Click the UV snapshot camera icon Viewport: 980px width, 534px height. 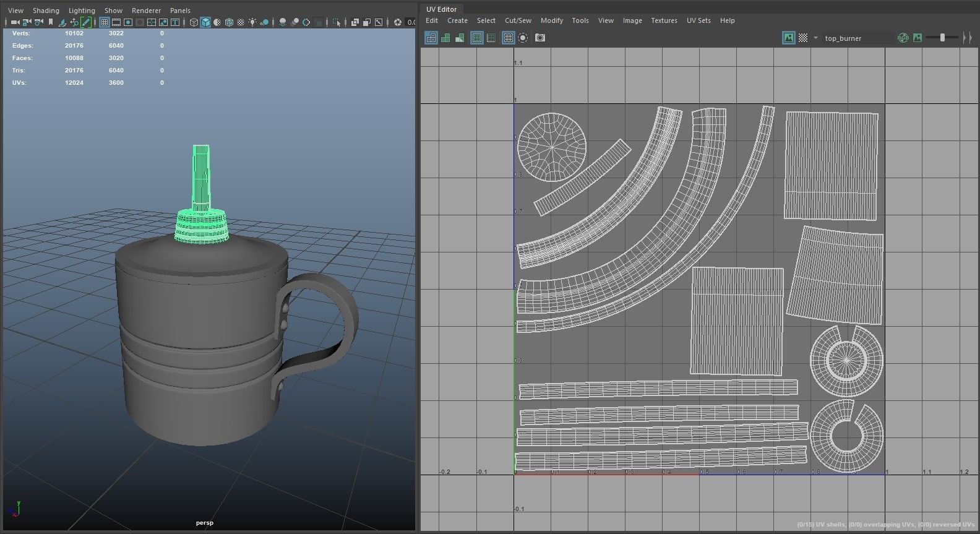pos(540,38)
